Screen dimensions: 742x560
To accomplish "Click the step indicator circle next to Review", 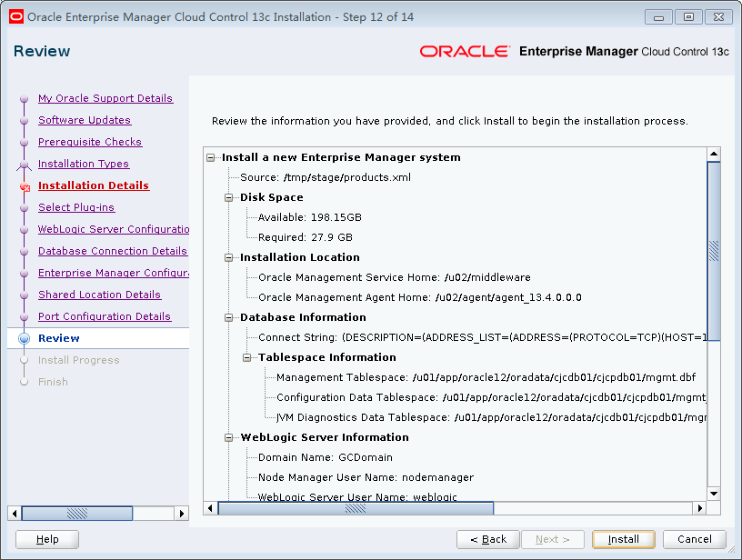I will pos(22,337).
